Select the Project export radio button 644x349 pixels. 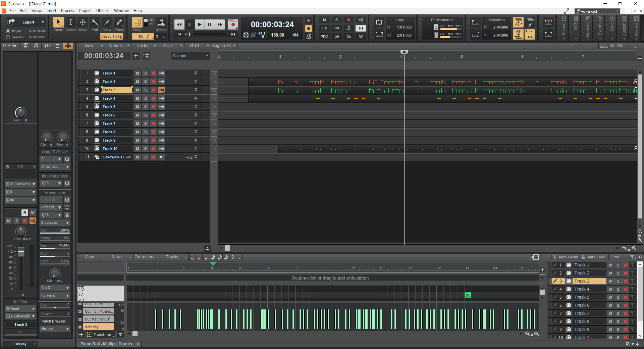[x=8, y=31]
